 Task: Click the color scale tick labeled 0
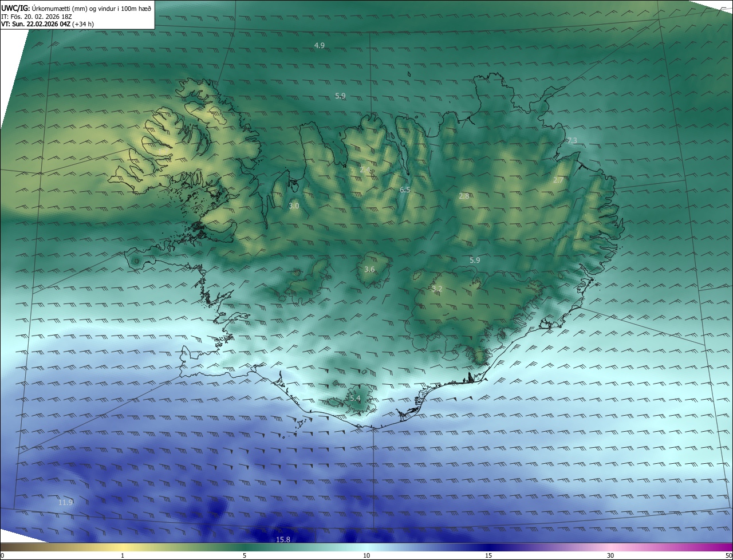click(x=2, y=555)
